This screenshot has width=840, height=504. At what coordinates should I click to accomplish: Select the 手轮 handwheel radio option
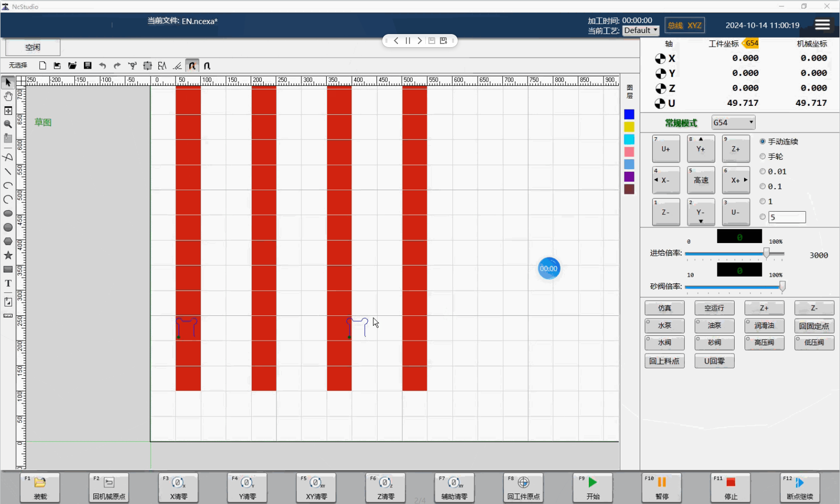(x=762, y=157)
